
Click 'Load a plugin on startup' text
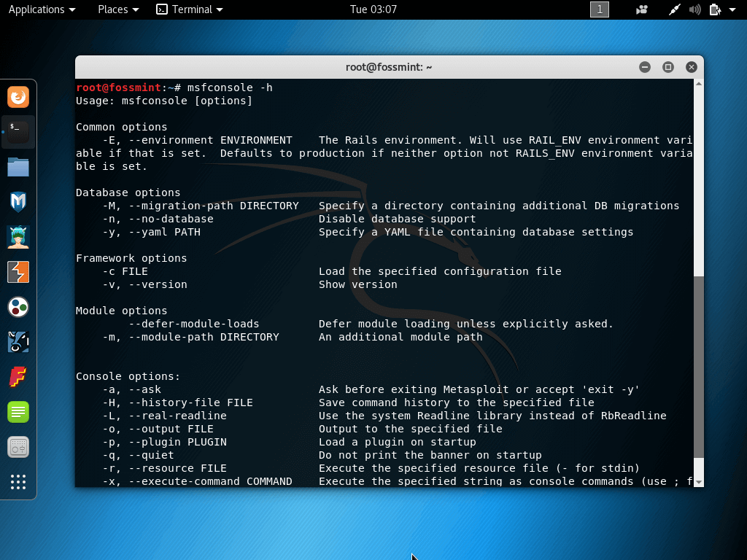click(x=398, y=442)
